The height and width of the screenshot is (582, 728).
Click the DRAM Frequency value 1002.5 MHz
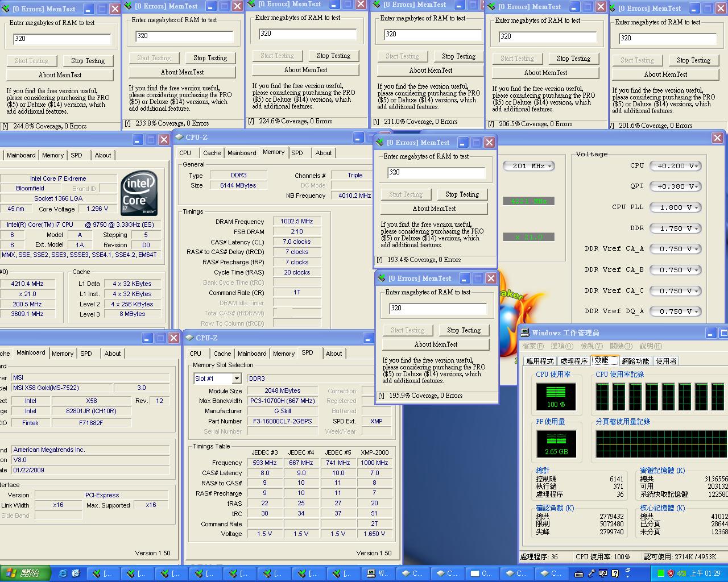point(297,222)
